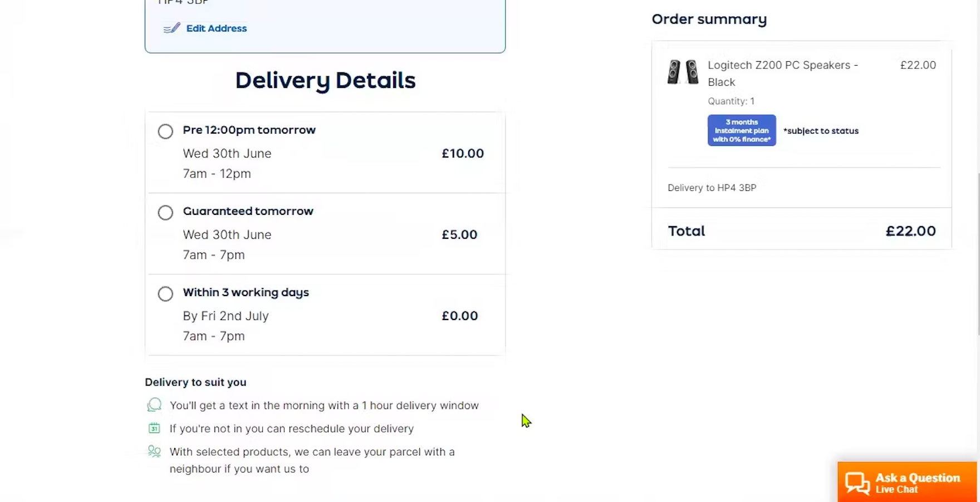The height and width of the screenshot is (502, 980).
Task: Open the Edit Address link
Action: click(x=216, y=28)
